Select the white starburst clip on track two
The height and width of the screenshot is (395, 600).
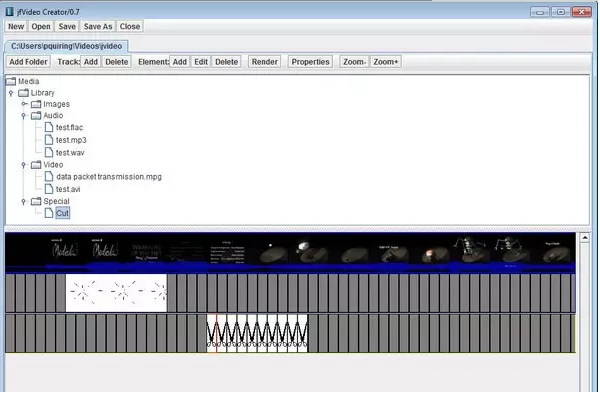pyautogui.click(x=116, y=293)
